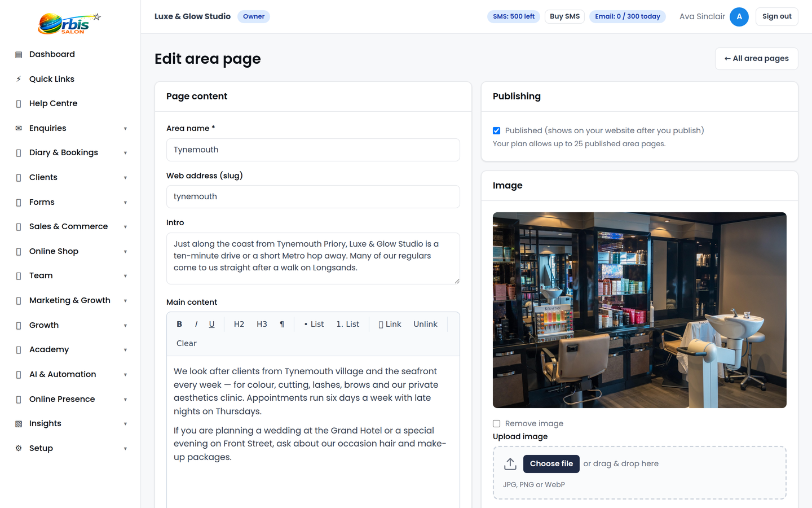Click the Area name input field
The height and width of the screenshot is (508, 812).
[313, 150]
